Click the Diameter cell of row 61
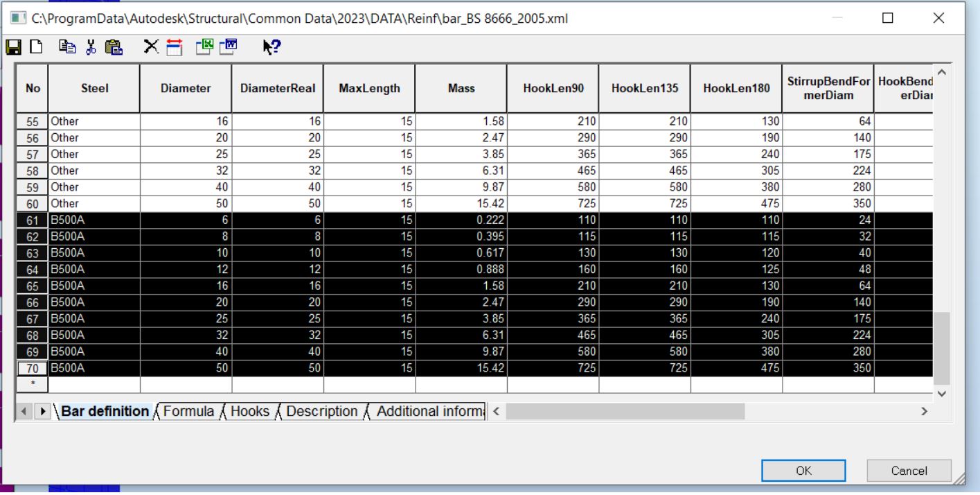The height and width of the screenshot is (495, 980). tap(185, 220)
